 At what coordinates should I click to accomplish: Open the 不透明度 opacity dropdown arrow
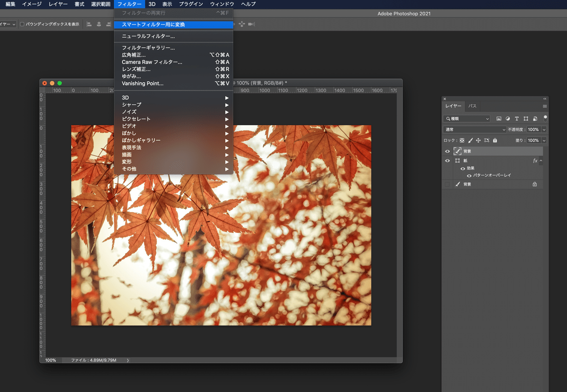[544, 129]
